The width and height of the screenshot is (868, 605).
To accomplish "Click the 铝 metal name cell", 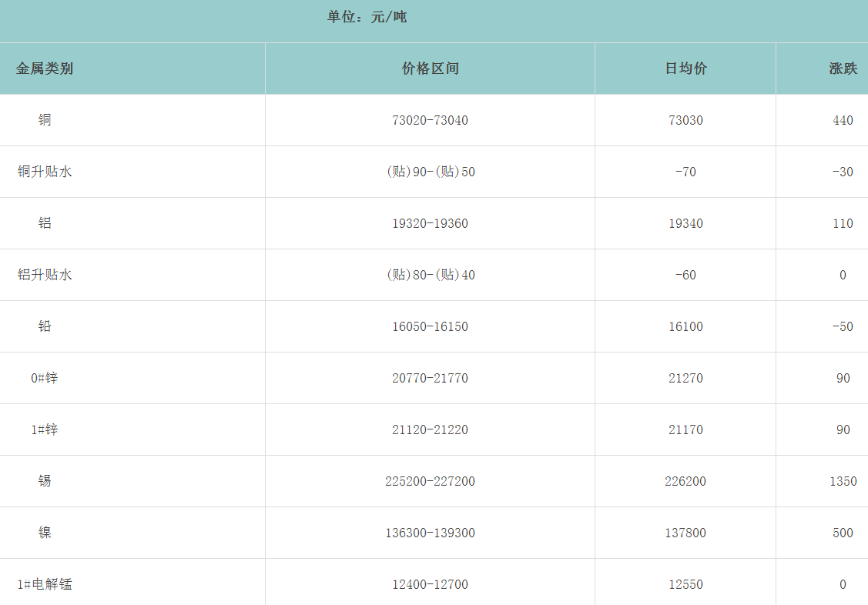I will (45, 223).
